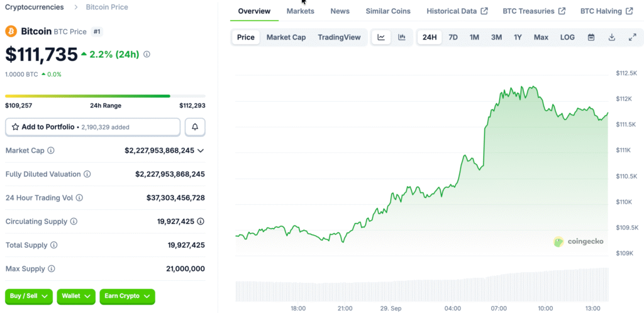This screenshot has width=644, height=313.
Task: Select the 7D time range
Action: point(453,37)
